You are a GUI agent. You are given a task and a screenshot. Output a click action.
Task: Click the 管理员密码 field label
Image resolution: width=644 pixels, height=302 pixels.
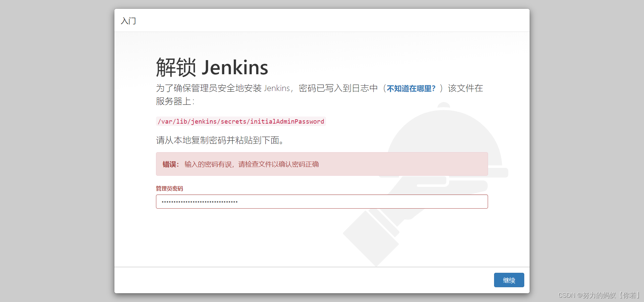coord(169,188)
